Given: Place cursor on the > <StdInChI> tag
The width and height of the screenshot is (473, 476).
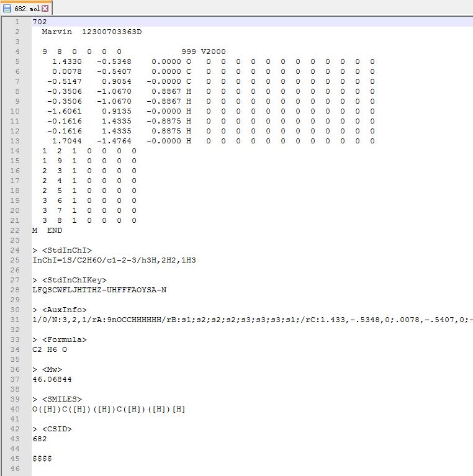Looking at the screenshot, I should (62, 250).
